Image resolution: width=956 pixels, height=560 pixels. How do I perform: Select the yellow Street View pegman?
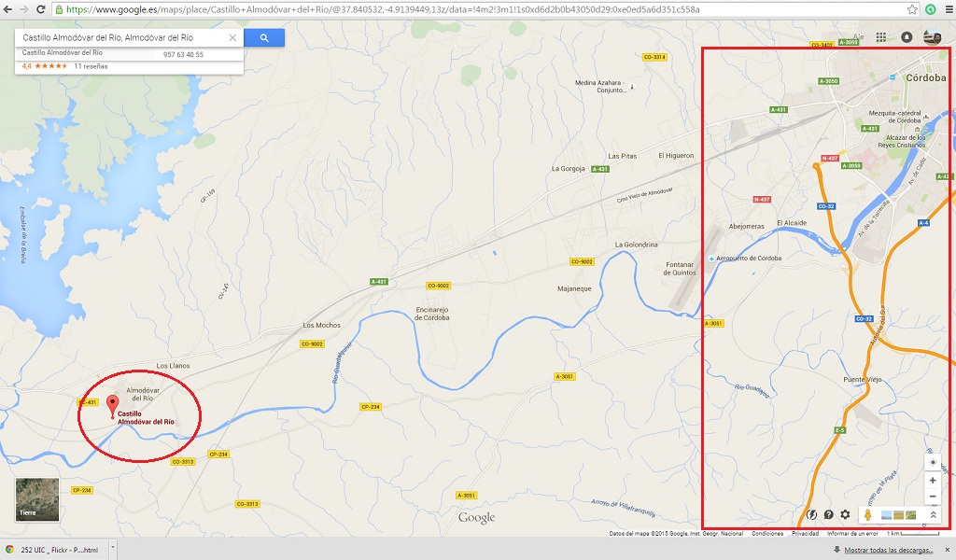(x=867, y=515)
